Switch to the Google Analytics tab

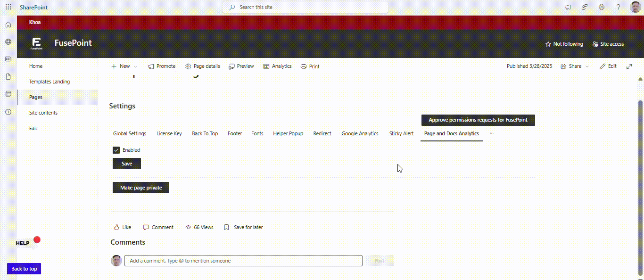point(360,133)
